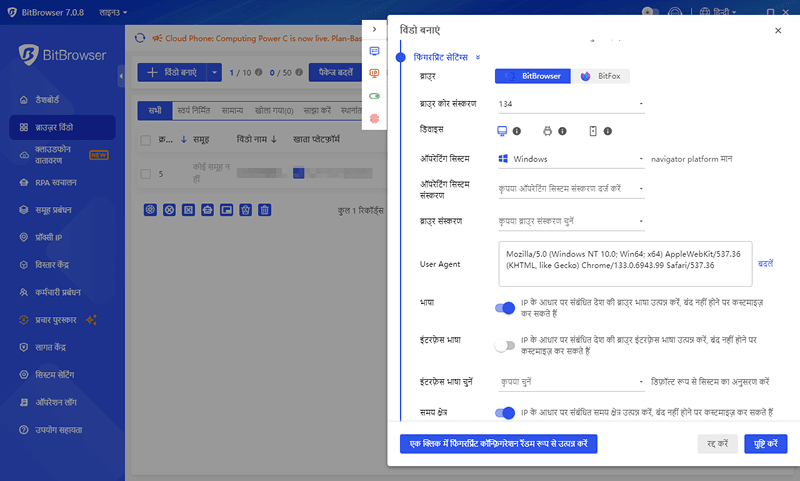Select the desktop computer device icon

502,131
